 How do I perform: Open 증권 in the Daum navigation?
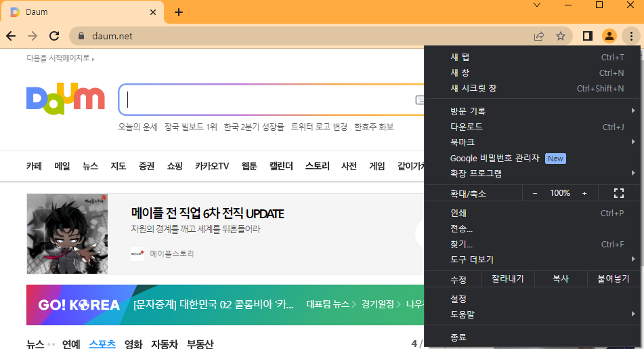[147, 166]
